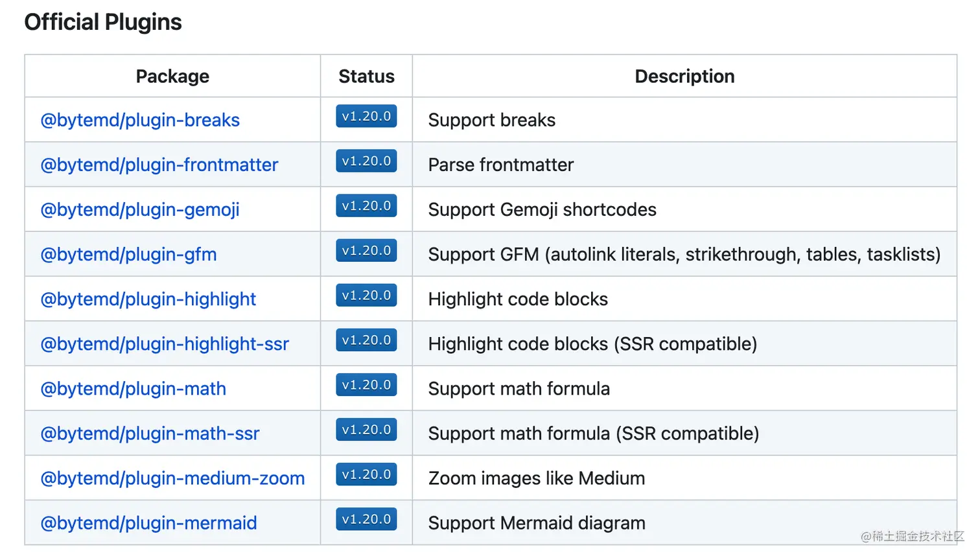This screenshot has height=558, width=980.
Task: Click the plugin-highlight version status badge
Action: click(x=366, y=295)
